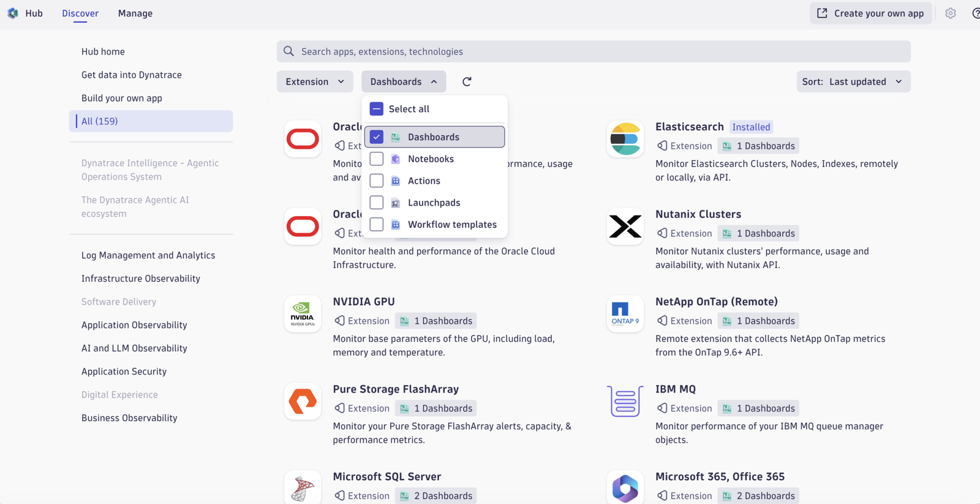Click Workflow templates icon in filter list
The height and width of the screenshot is (504, 980).
(396, 225)
